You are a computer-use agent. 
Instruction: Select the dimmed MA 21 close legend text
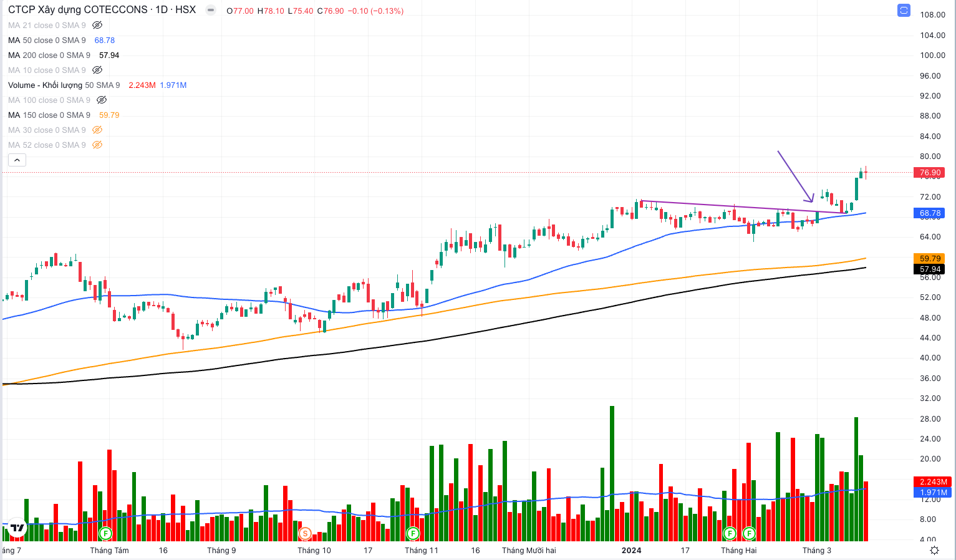[x=47, y=26]
